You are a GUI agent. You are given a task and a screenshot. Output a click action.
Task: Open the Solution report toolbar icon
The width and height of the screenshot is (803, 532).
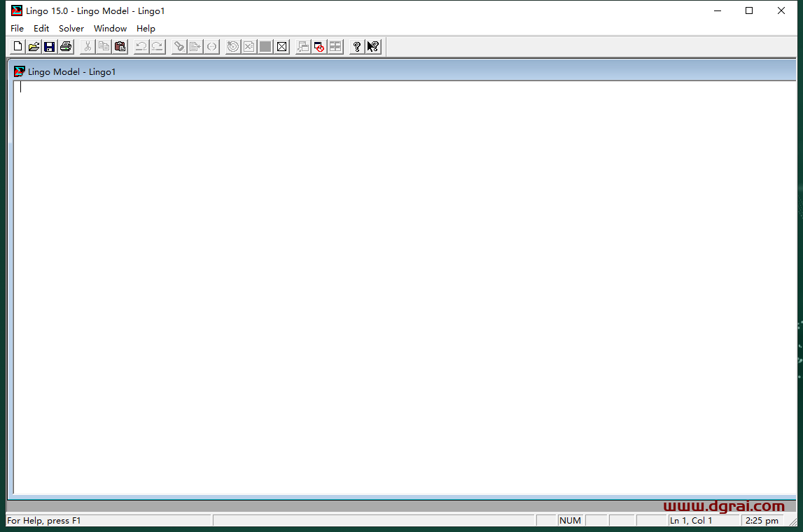click(x=249, y=47)
